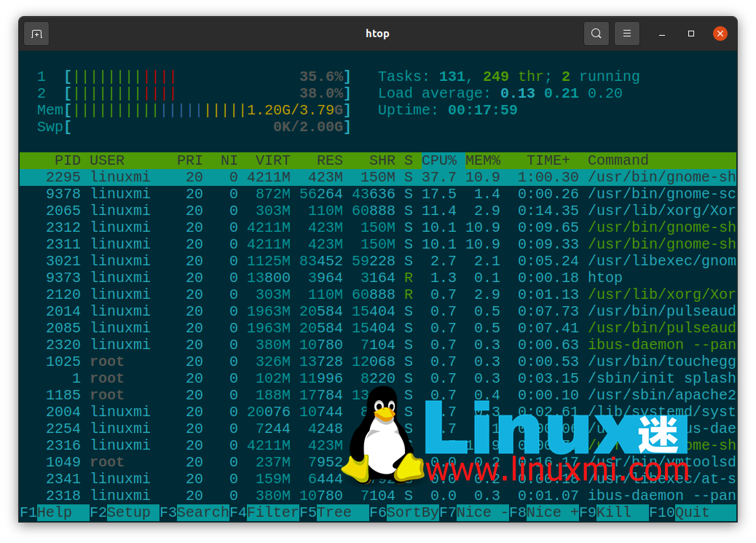Click the CPU 1 usage meter
The width and height of the screenshot is (756, 543).
pyautogui.click(x=194, y=77)
